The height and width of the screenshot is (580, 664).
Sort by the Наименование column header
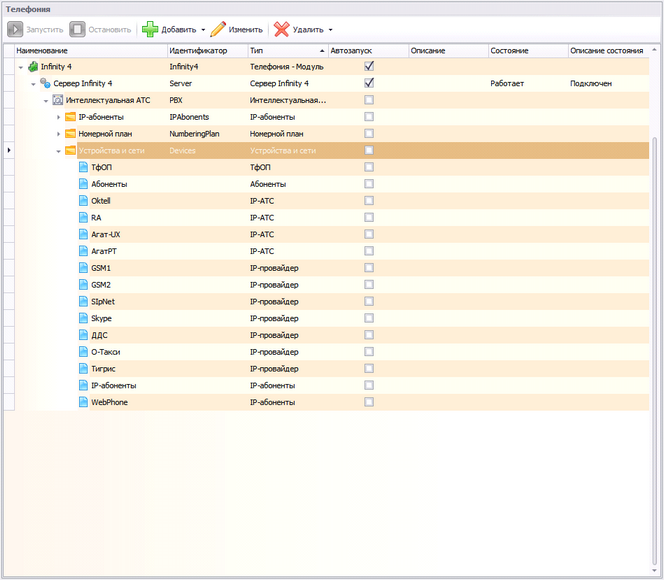(91, 51)
